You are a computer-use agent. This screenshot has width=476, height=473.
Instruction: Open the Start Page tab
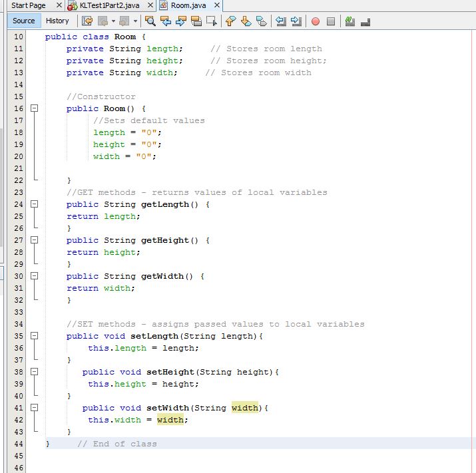click(x=28, y=5)
